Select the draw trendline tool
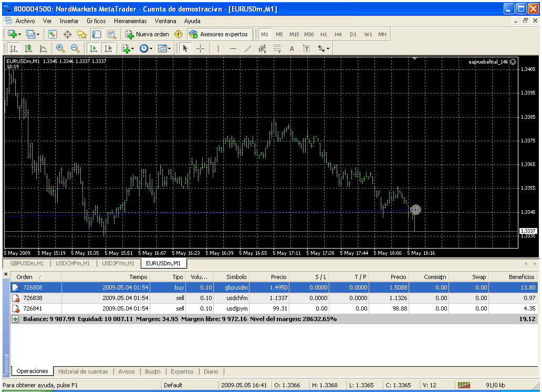542x392 pixels. pyautogui.click(x=248, y=48)
